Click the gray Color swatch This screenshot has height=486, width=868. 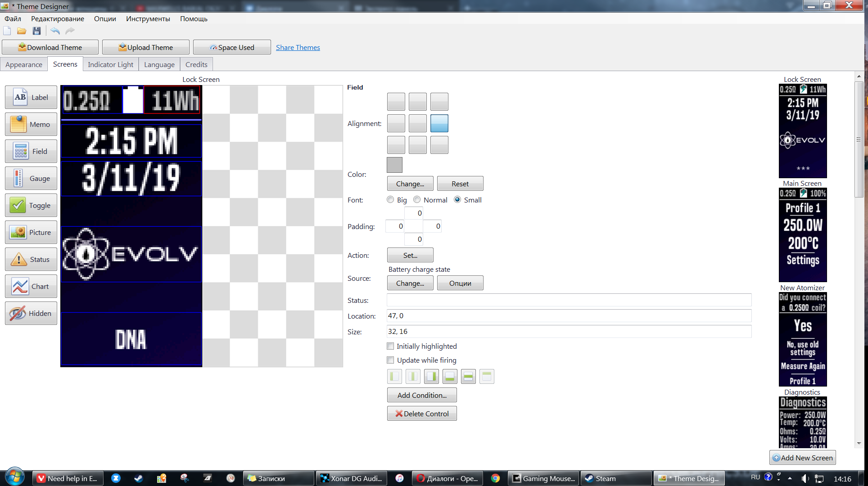pyautogui.click(x=394, y=165)
